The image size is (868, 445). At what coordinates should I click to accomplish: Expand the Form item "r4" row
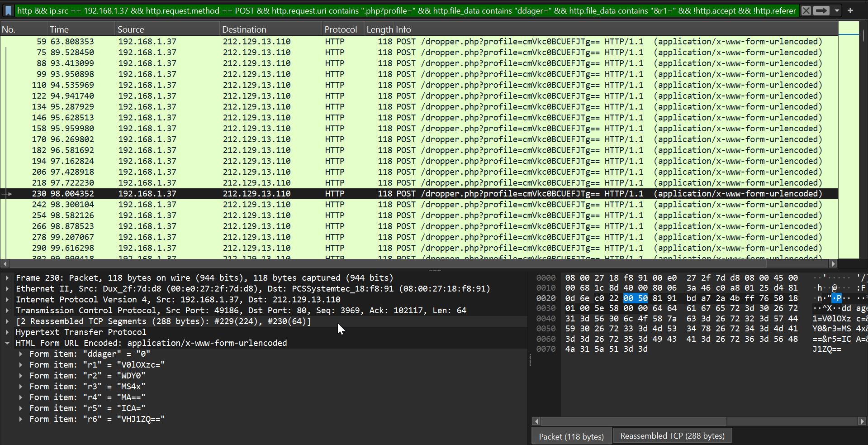(x=21, y=397)
